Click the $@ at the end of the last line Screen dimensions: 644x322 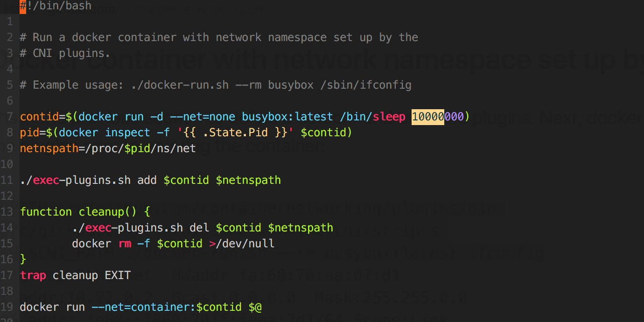coord(255,307)
